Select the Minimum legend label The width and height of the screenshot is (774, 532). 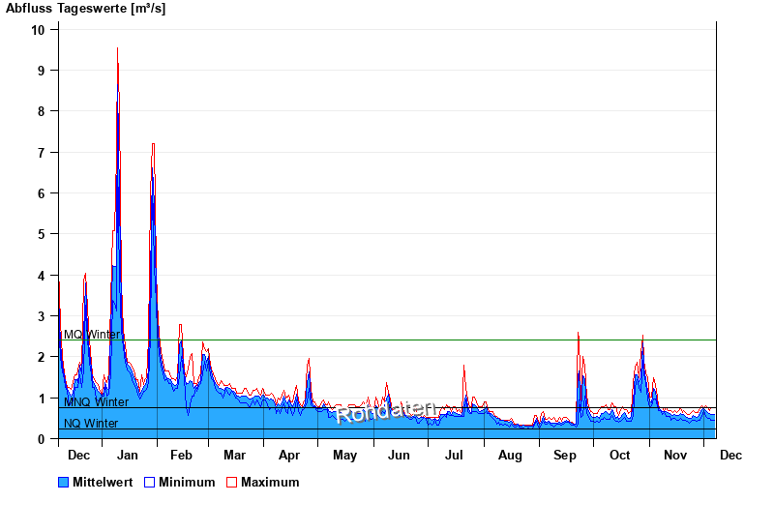point(187,482)
